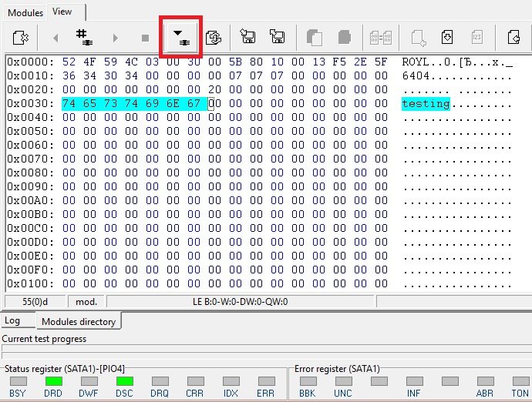Click the '55(0)d' offset status field
Screen dimensions: 532x402
[x=35, y=301]
